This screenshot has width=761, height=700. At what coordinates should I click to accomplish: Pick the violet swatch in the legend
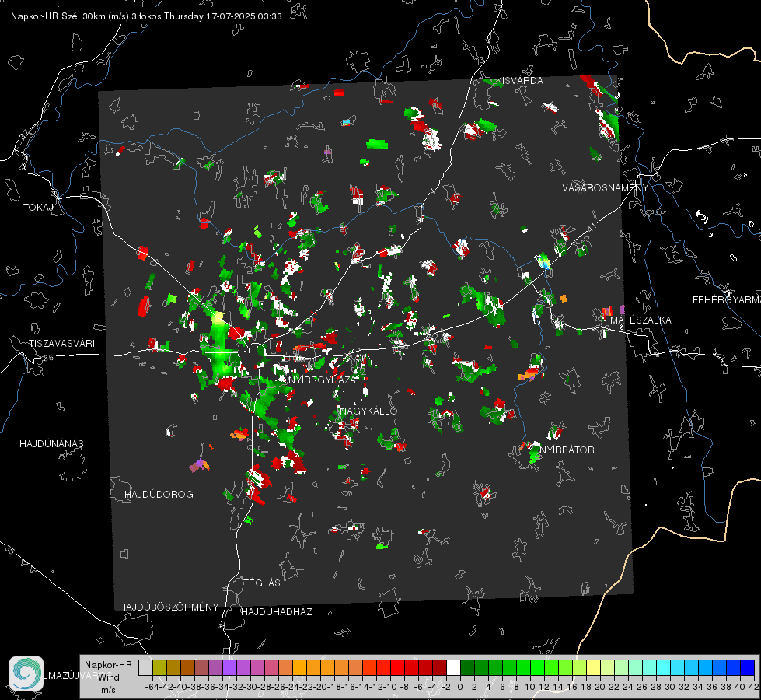pos(229,667)
